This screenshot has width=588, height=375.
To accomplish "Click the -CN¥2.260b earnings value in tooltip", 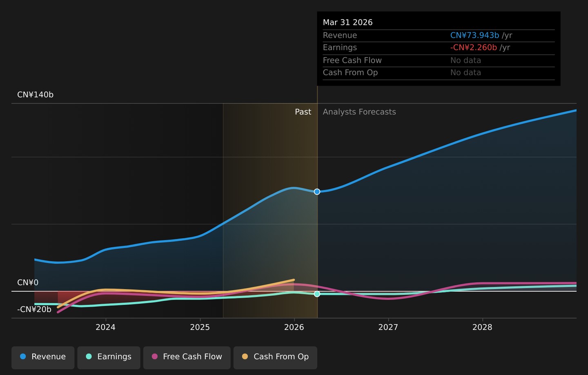I will pos(474,48).
